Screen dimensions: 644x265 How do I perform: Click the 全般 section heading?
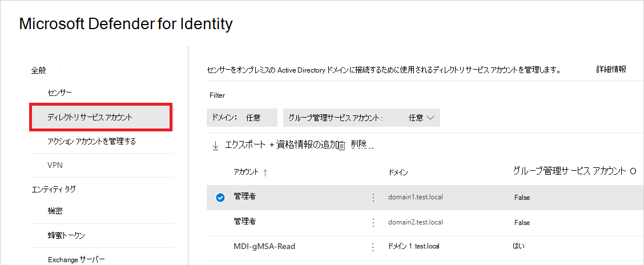[39, 71]
